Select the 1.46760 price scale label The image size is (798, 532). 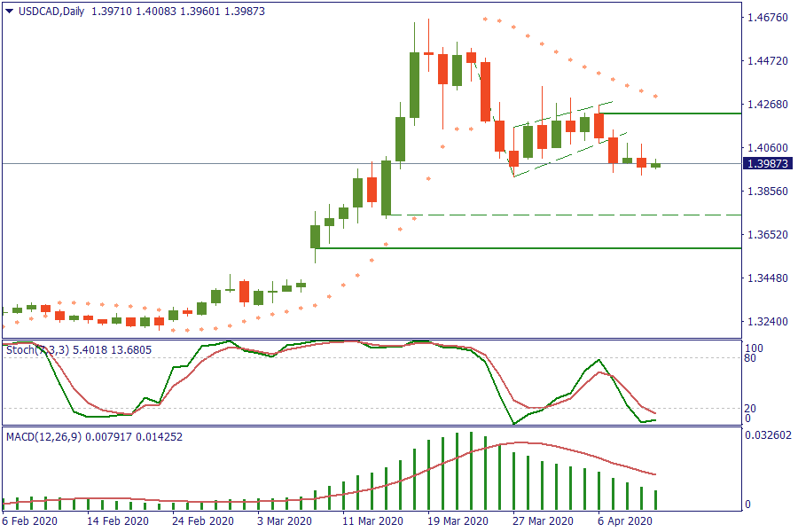(x=768, y=18)
